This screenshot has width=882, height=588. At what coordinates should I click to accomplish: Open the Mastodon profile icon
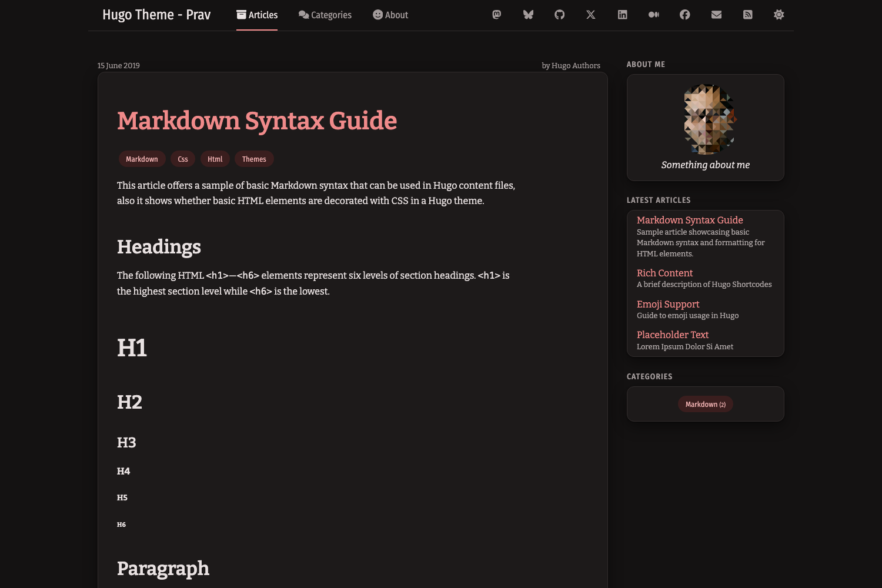click(497, 15)
